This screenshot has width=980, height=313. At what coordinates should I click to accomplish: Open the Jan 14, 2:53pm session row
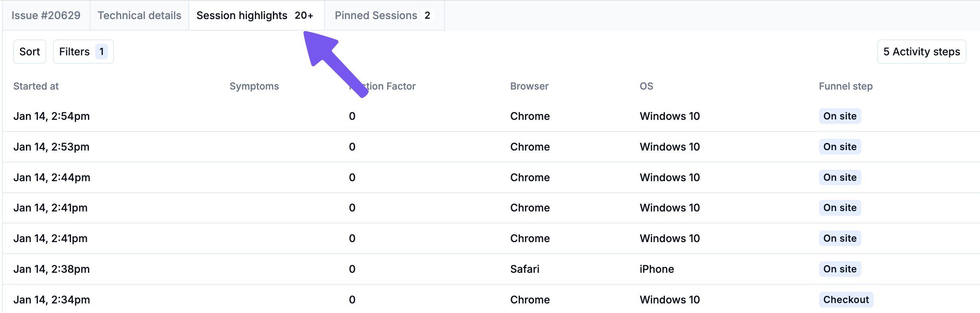click(x=51, y=147)
